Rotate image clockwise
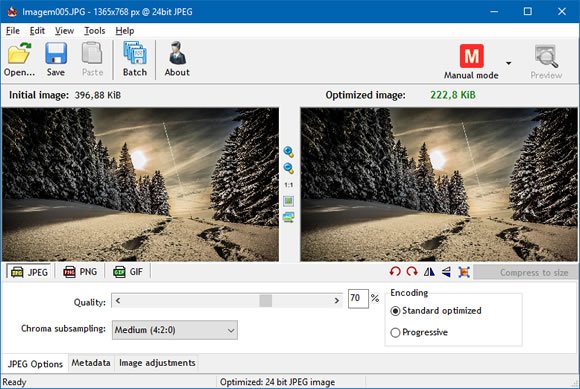580x389 pixels. (412, 272)
